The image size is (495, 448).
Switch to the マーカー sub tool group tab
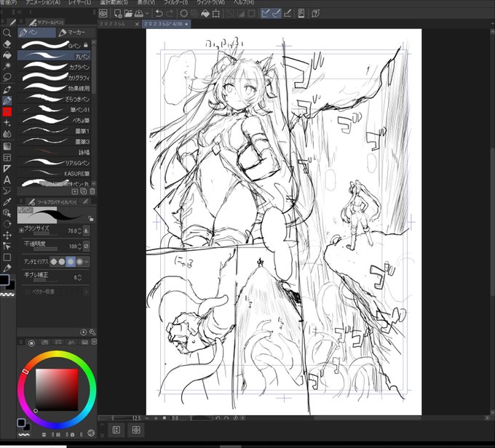(x=76, y=32)
